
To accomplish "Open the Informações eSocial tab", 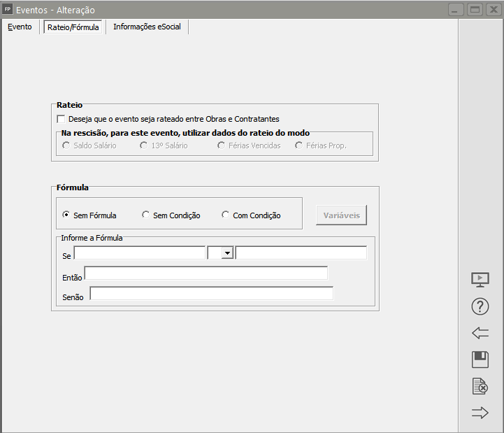I will pyautogui.click(x=147, y=27).
